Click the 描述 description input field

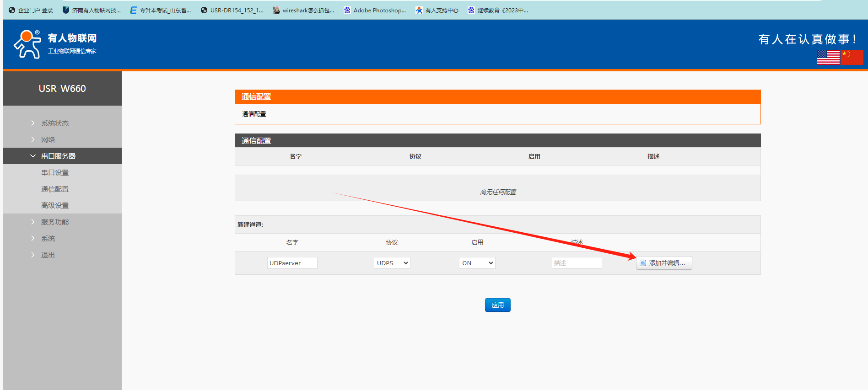tap(577, 263)
